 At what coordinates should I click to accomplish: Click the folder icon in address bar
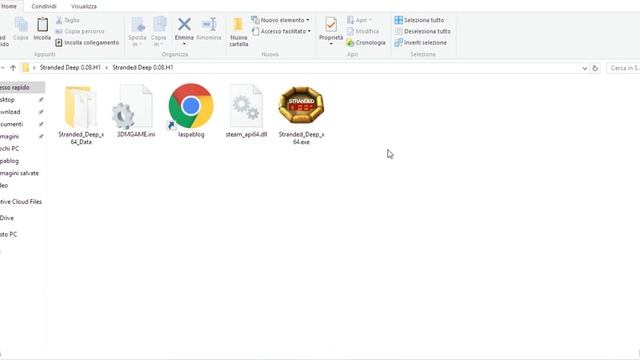[x=25, y=68]
